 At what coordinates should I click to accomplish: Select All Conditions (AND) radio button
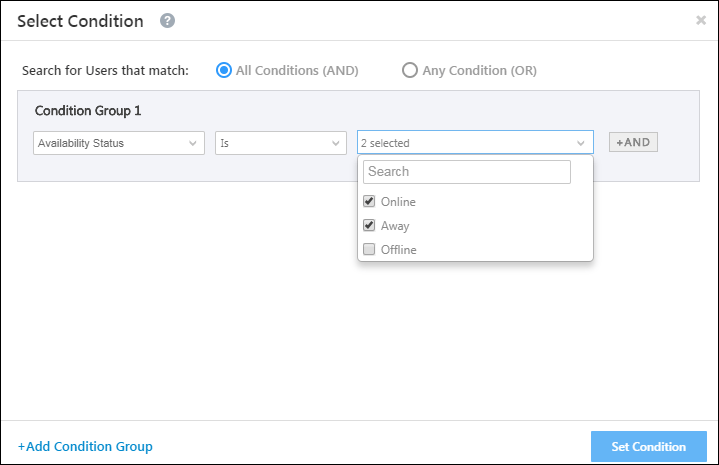click(224, 70)
